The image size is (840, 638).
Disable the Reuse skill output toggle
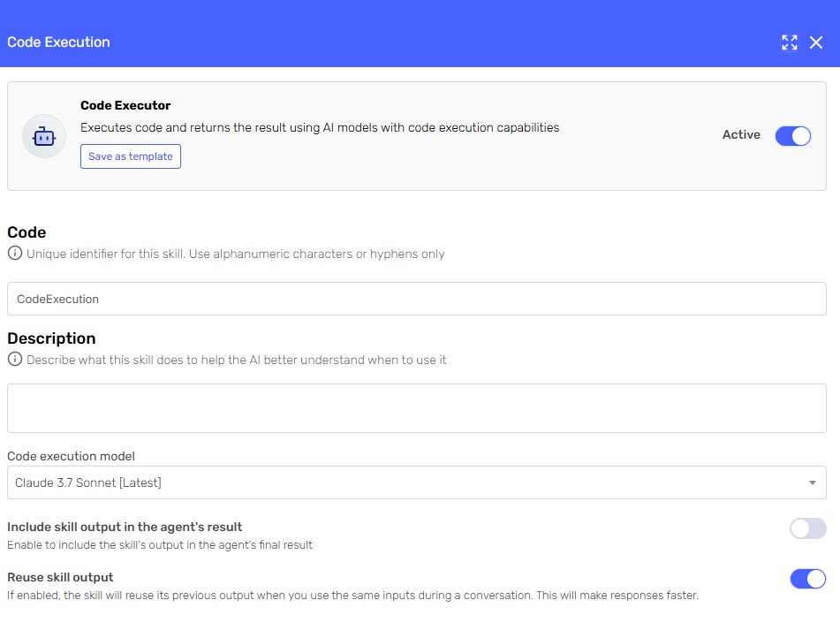(x=808, y=579)
